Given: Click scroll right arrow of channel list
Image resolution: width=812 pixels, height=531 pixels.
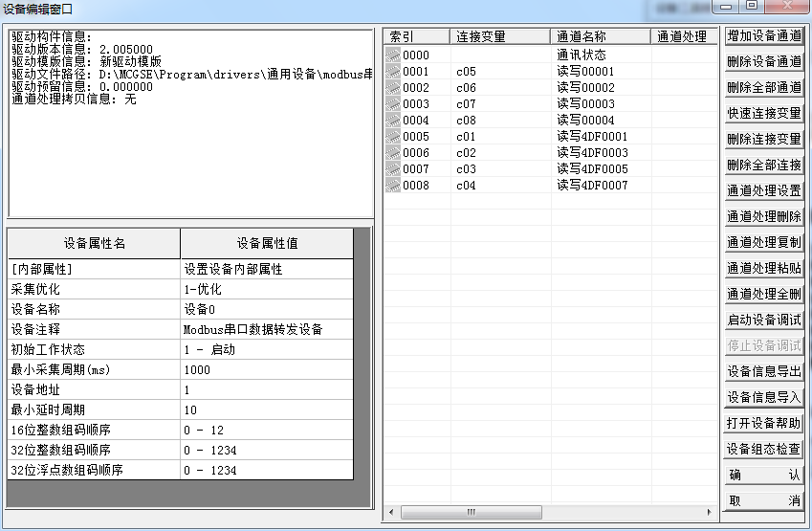Looking at the screenshot, I should (x=709, y=513).
